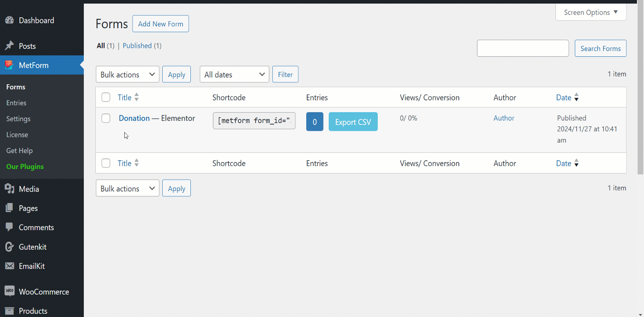The image size is (644, 317).
Task: Go to License submenu
Action: (x=17, y=135)
